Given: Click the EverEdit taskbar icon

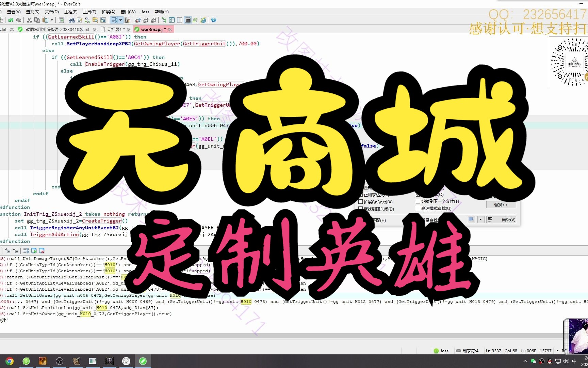Looking at the screenshot, I should 143,361.
